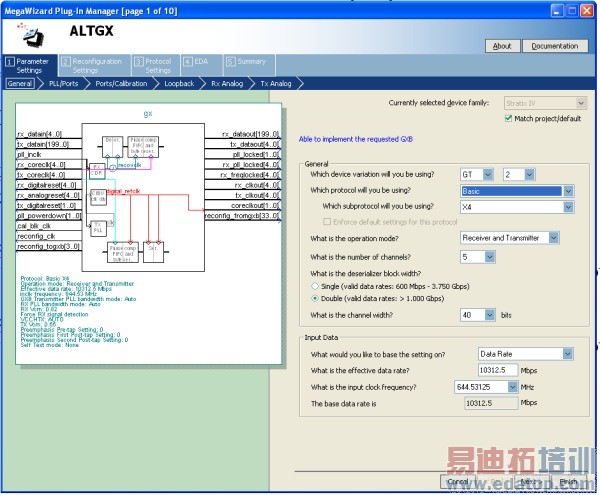Switch to Parameter Settings tab
This screenshot has width=600, height=495.
(30, 66)
